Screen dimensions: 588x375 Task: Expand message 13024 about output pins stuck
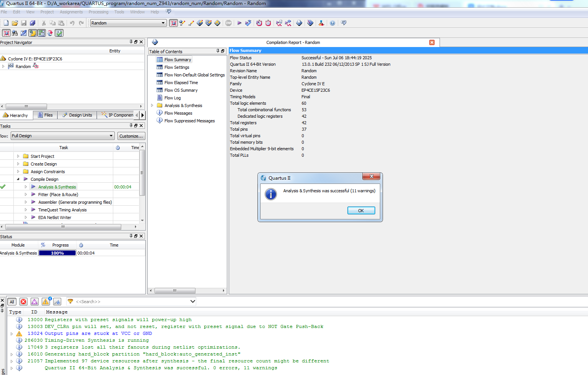coord(12,334)
